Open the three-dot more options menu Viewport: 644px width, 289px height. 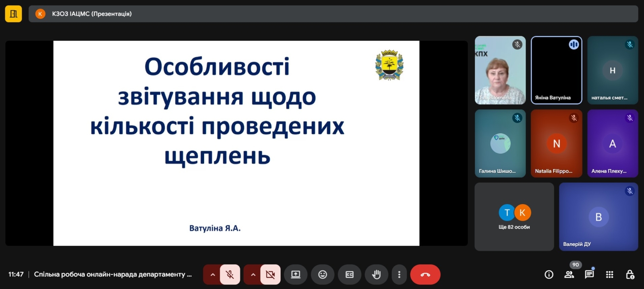(x=399, y=275)
